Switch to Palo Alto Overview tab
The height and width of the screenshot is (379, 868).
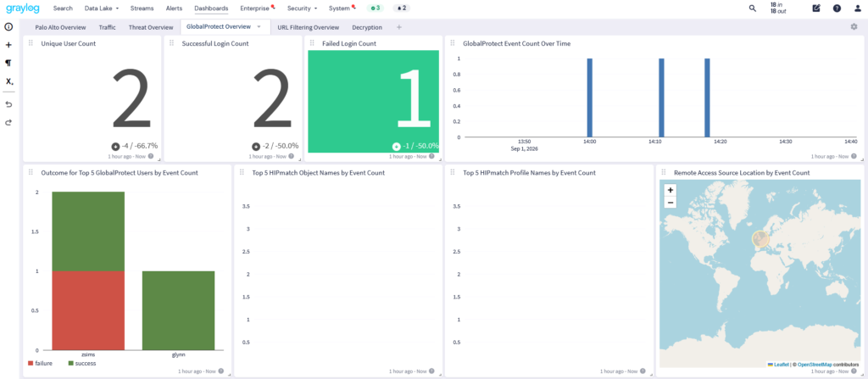(60, 27)
